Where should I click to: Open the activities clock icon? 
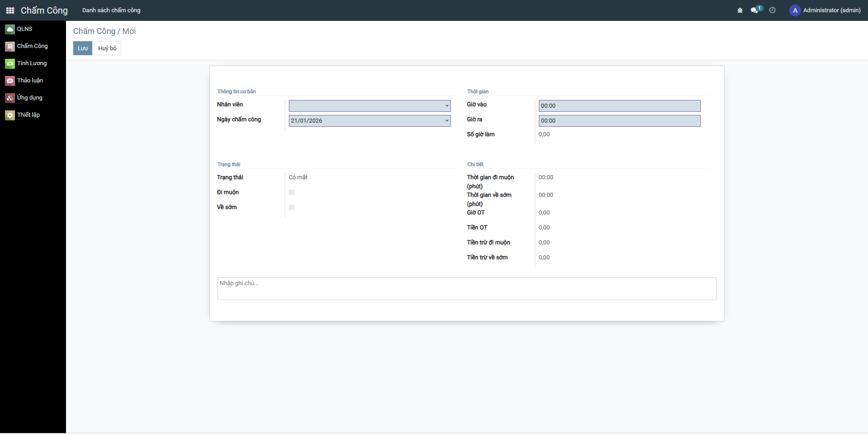point(772,10)
